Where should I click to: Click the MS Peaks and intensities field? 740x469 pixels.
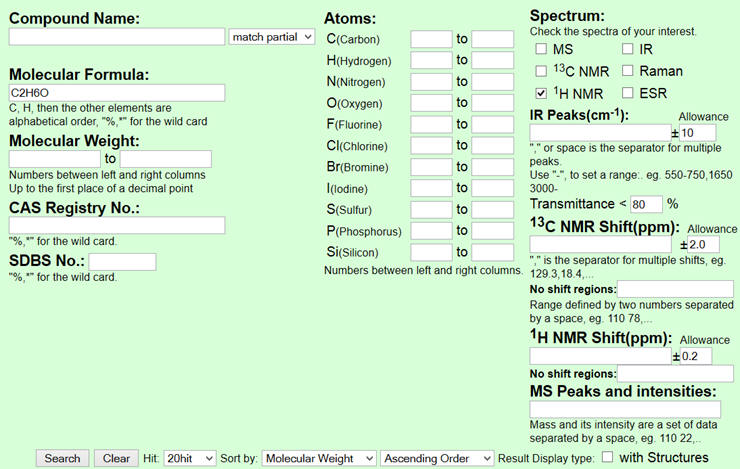click(625, 409)
